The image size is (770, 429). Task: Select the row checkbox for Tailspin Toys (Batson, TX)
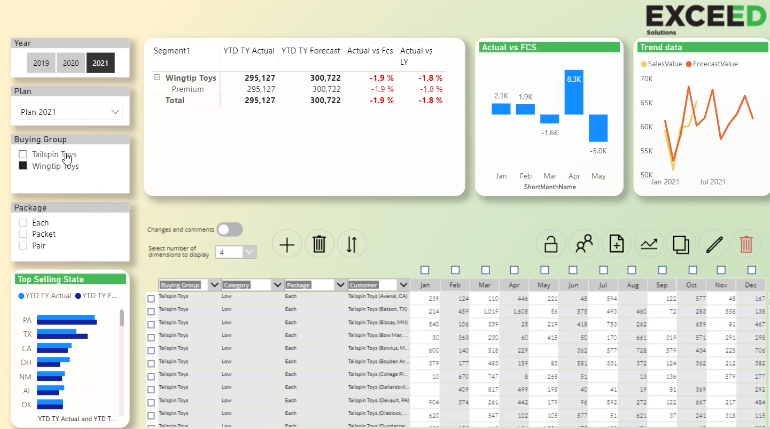151,311
